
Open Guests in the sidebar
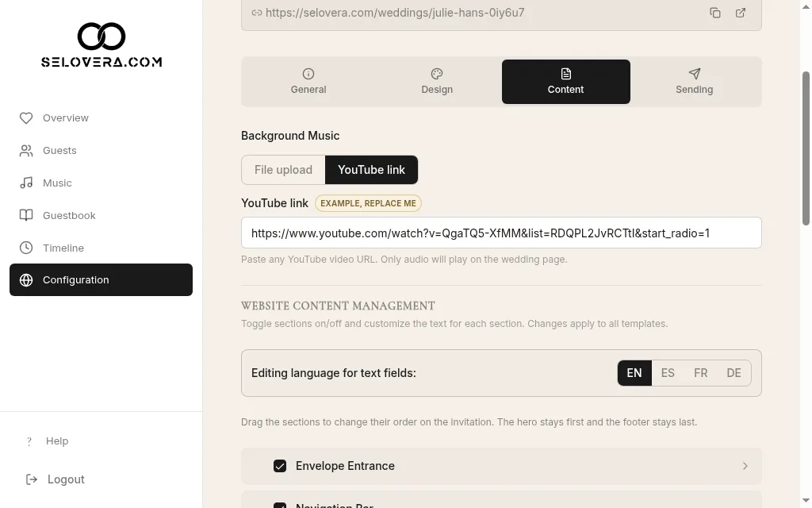point(101,151)
